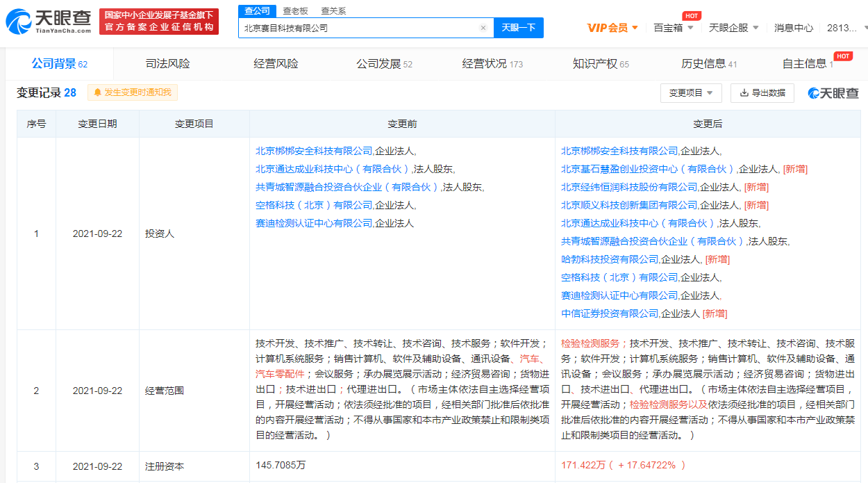Click into the company name search field
This screenshot has height=483, width=868.
point(358,28)
